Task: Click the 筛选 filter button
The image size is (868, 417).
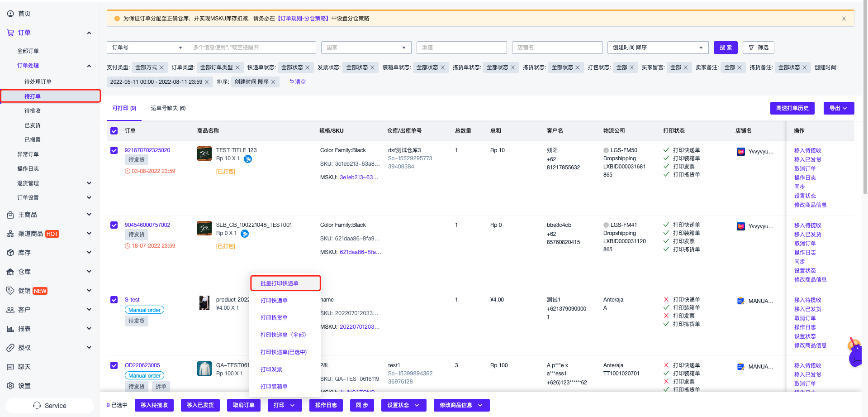Action: (x=759, y=48)
